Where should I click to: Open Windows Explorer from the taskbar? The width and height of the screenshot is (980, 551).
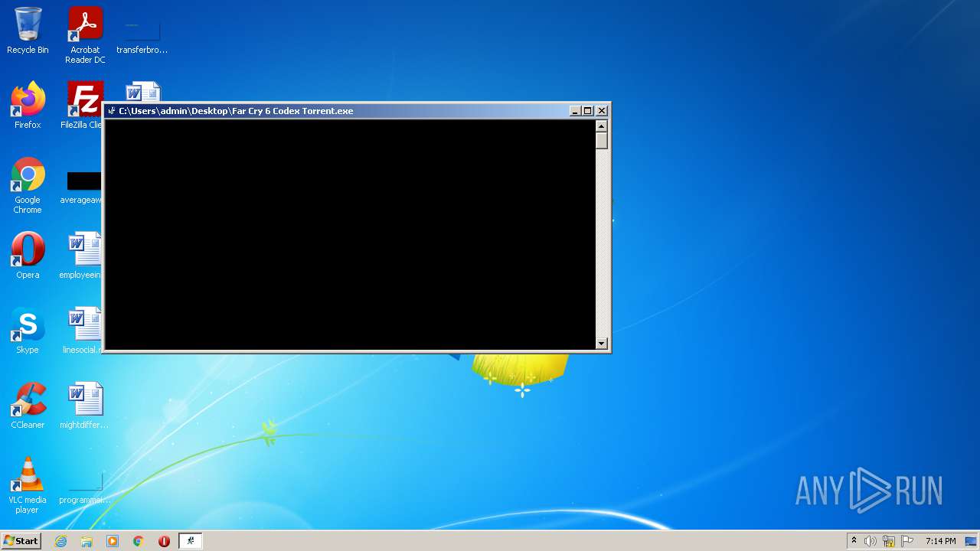click(87, 541)
